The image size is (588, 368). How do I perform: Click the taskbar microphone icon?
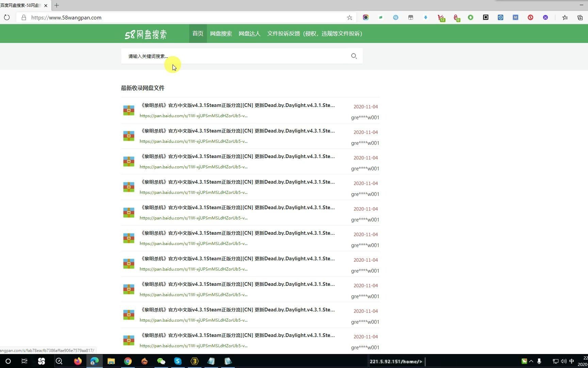[x=539, y=361]
